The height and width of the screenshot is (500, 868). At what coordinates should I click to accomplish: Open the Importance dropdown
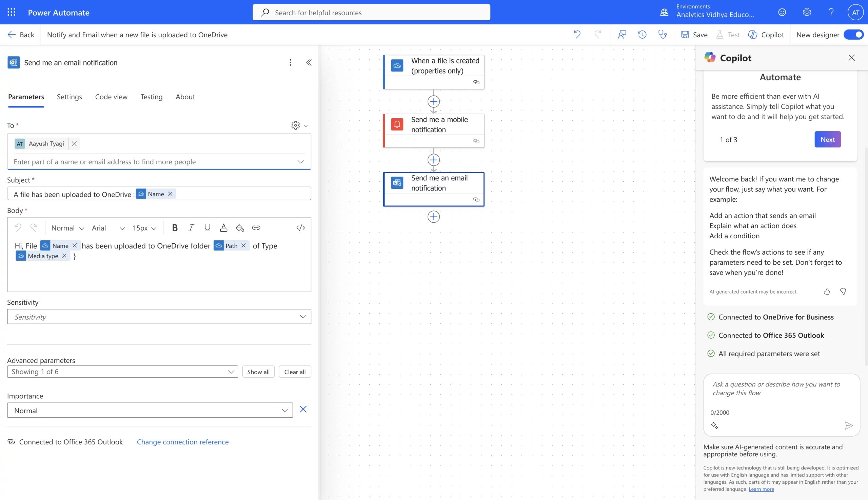pyautogui.click(x=285, y=410)
